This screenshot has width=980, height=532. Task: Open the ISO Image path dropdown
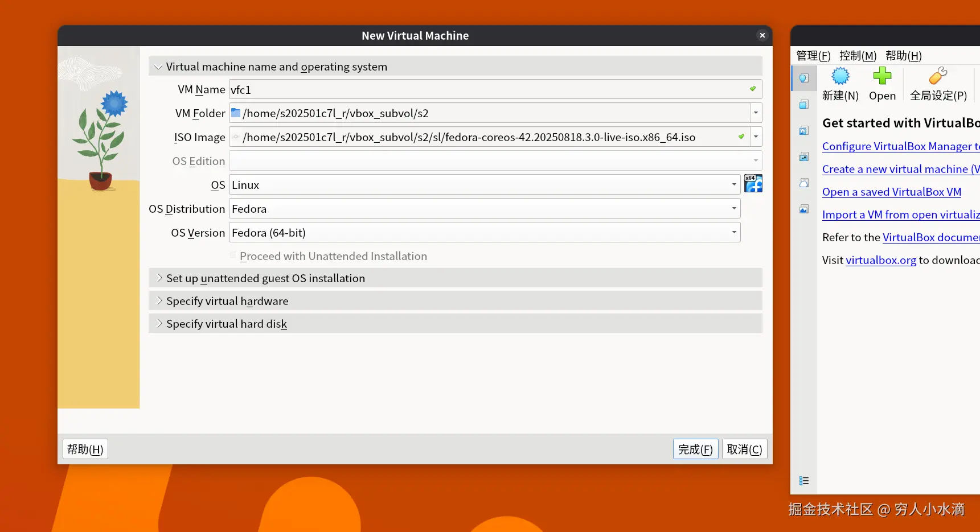pos(756,137)
